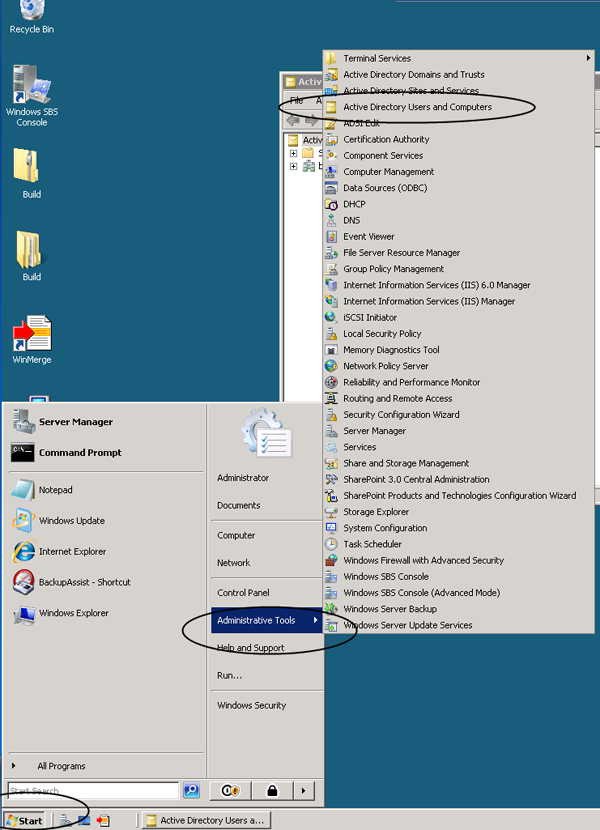Open the Recycle Bin desktop icon
The width and height of the screenshot is (600, 830).
[x=31, y=16]
